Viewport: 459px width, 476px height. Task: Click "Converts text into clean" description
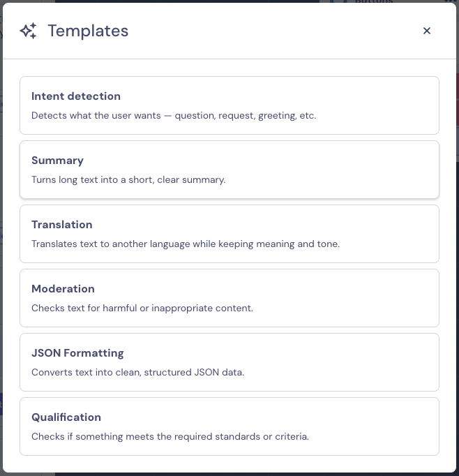137,372
